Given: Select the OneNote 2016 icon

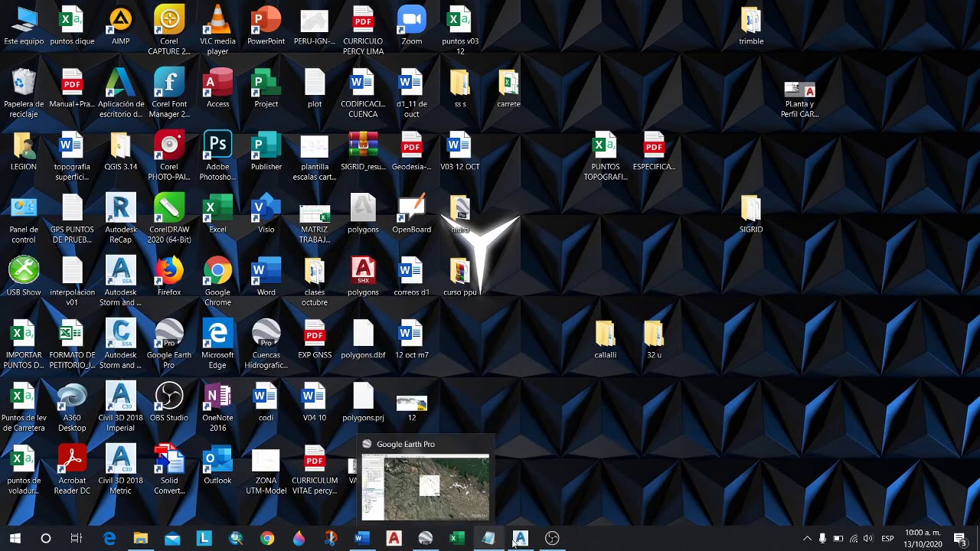Looking at the screenshot, I should pos(217,407).
